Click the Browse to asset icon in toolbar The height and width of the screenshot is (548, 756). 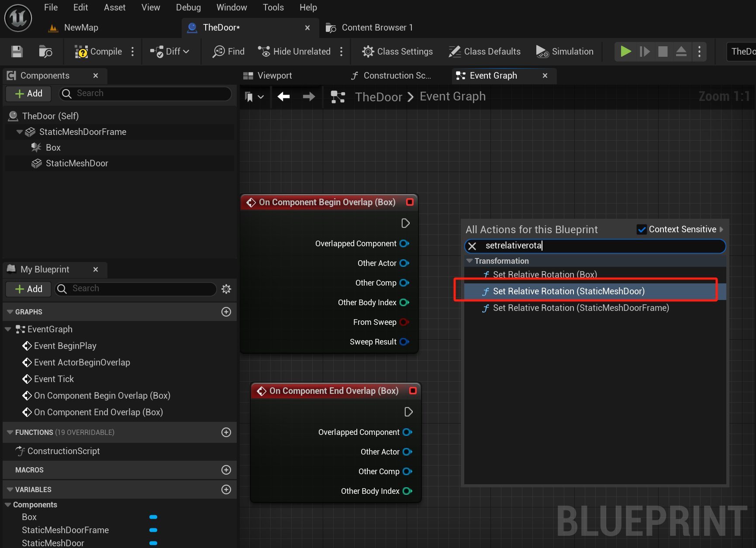click(45, 52)
